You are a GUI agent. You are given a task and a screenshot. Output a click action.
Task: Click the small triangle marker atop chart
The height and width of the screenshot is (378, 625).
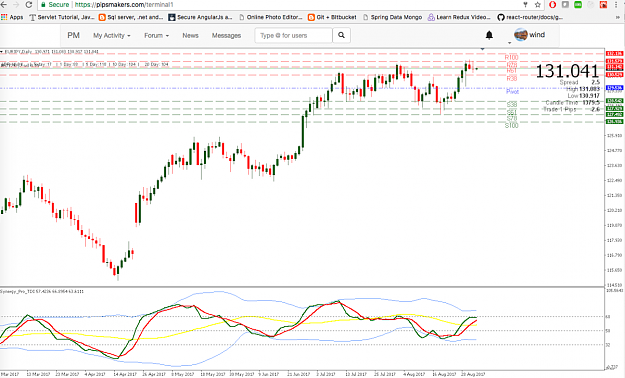pyautogui.click(x=482, y=49)
